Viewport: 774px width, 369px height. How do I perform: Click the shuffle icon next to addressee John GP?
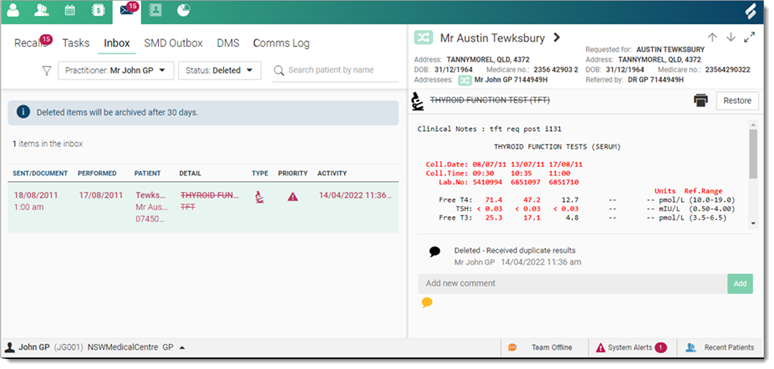[x=464, y=79]
